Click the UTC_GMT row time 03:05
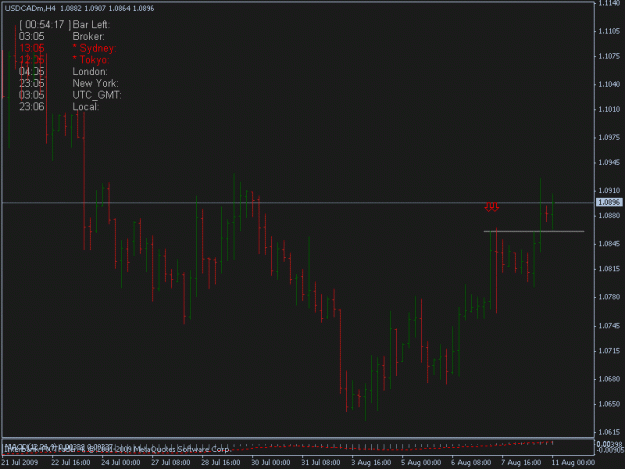The image size is (625, 469). pos(31,95)
